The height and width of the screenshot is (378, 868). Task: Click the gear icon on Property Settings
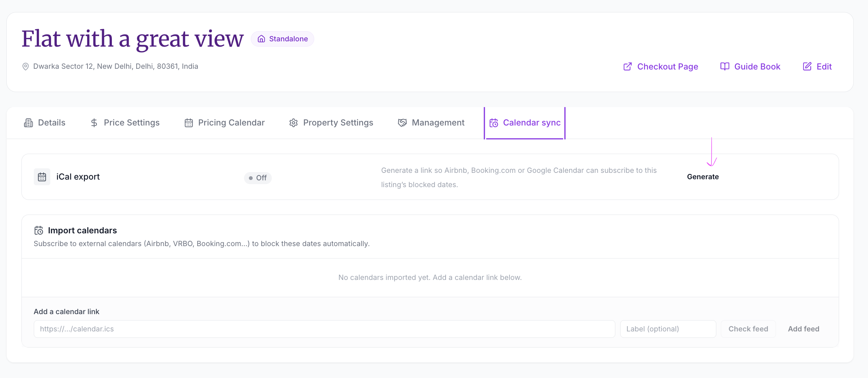pos(294,123)
